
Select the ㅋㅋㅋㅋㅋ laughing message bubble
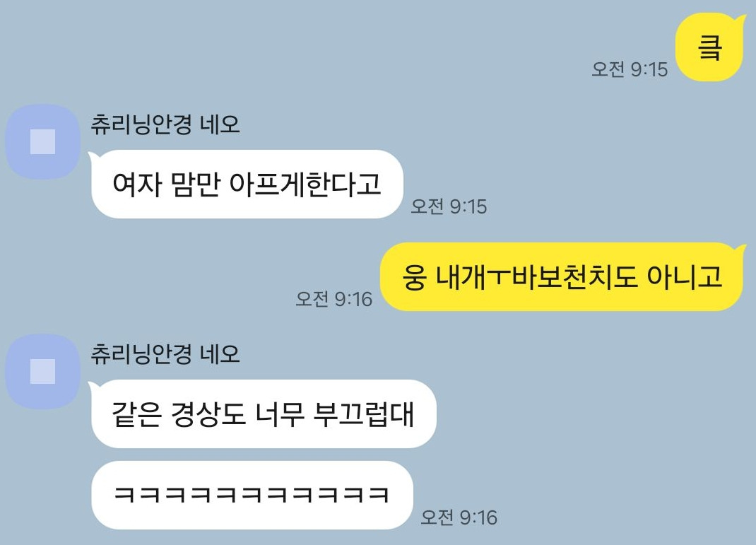coord(252,495)
